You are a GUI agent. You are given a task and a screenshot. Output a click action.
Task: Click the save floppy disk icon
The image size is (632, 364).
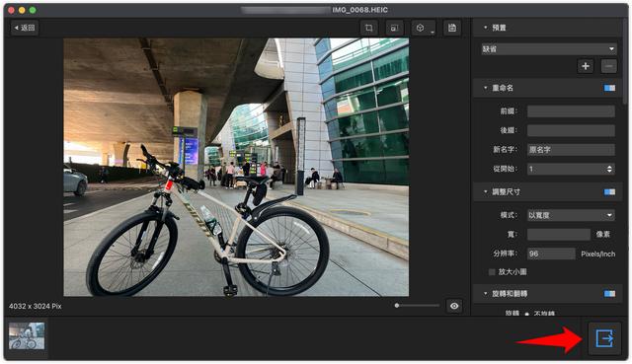(452, 28)
